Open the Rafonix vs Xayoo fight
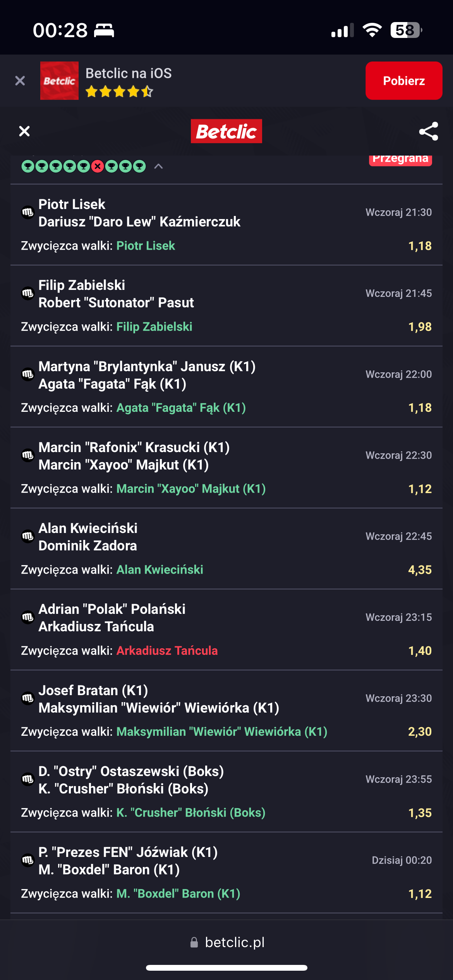 coord(134,456)
